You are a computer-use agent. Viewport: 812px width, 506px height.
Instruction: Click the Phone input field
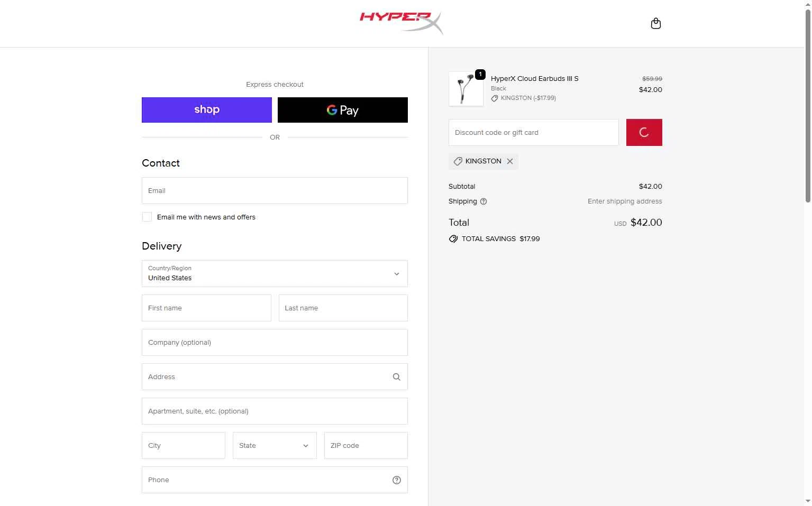coord(275,480)
